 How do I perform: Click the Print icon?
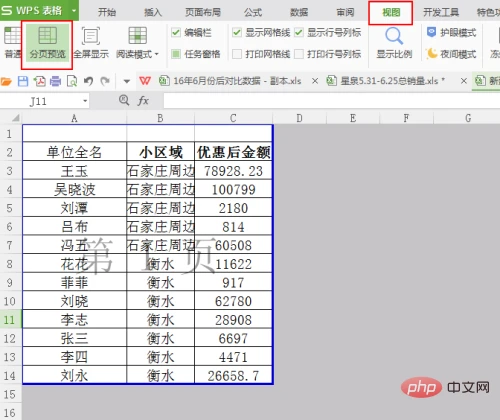coord(56,81)
